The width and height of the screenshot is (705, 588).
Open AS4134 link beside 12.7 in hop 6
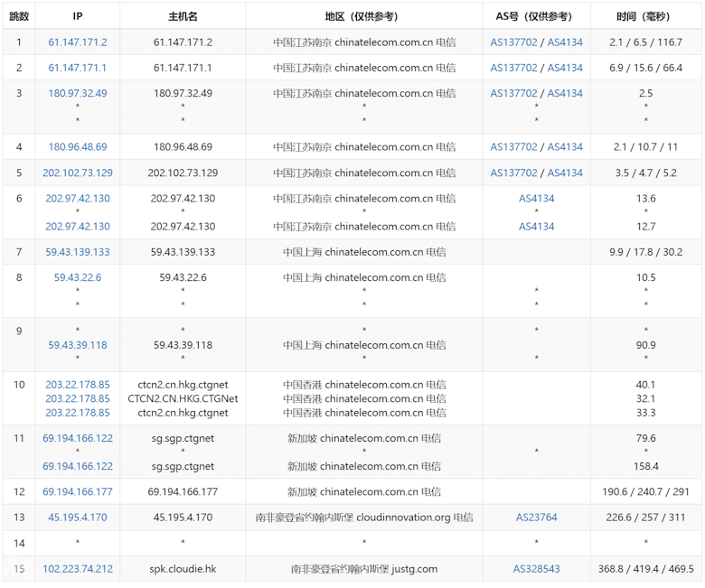point(536,227)
